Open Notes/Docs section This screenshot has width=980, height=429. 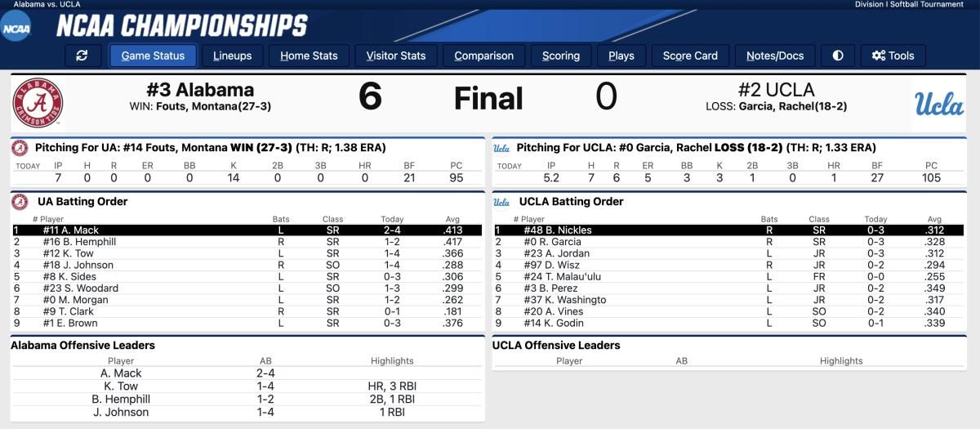point(775,56)
